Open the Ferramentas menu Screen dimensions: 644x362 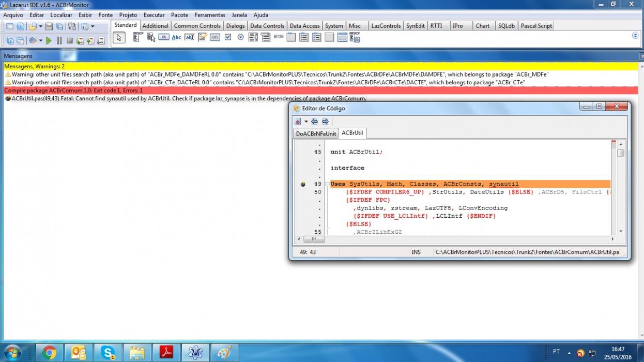point(210,15)
